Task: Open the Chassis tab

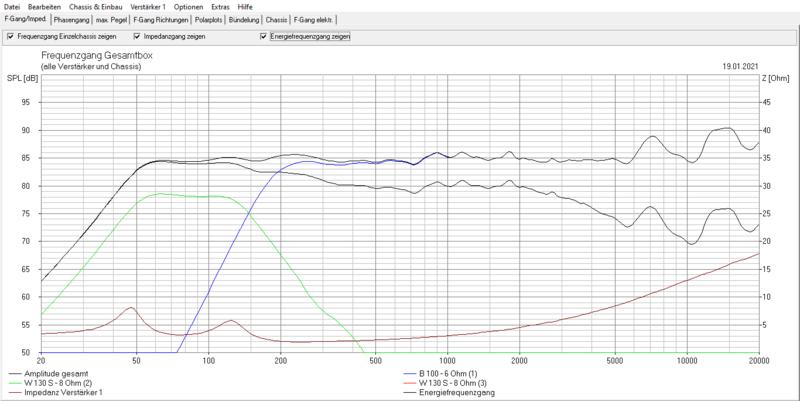Action: pyautogui.click(x=276, y=20)
